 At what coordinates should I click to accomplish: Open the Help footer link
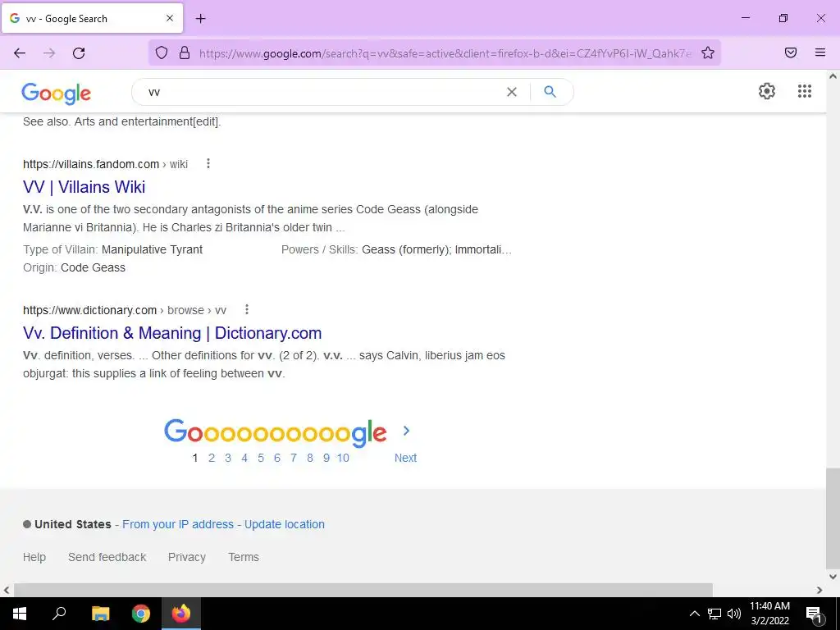34,557
